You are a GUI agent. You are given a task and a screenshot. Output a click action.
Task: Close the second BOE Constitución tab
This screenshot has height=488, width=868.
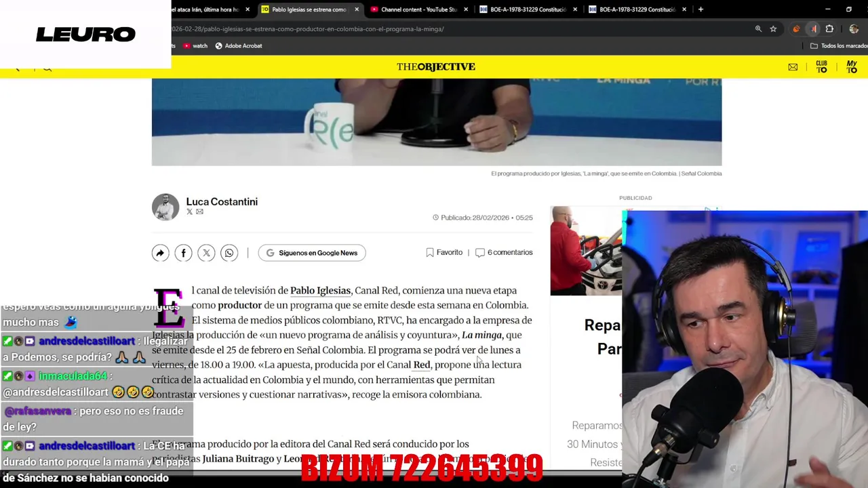(684, 9)
